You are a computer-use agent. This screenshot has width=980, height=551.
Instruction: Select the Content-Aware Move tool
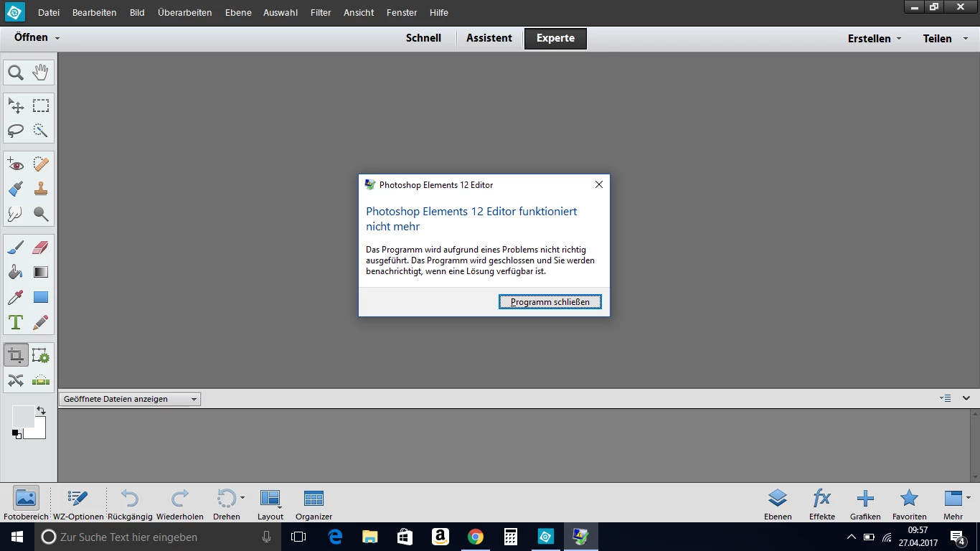16,380
